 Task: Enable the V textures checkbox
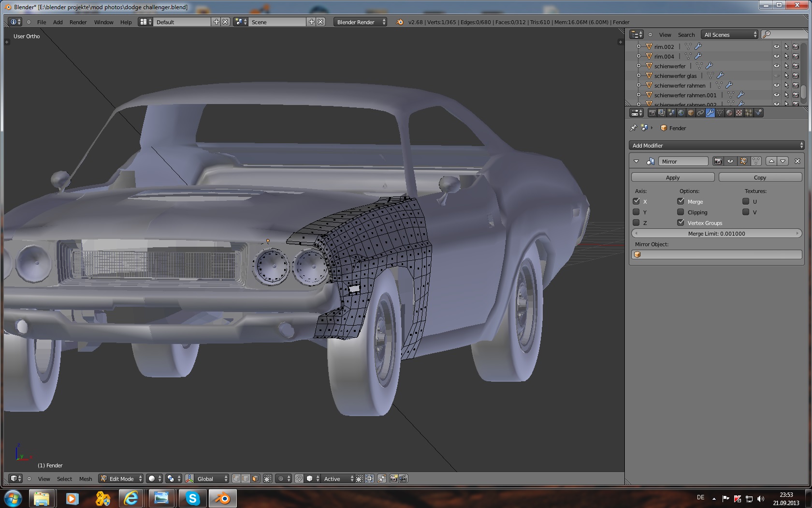coord(746,212)
